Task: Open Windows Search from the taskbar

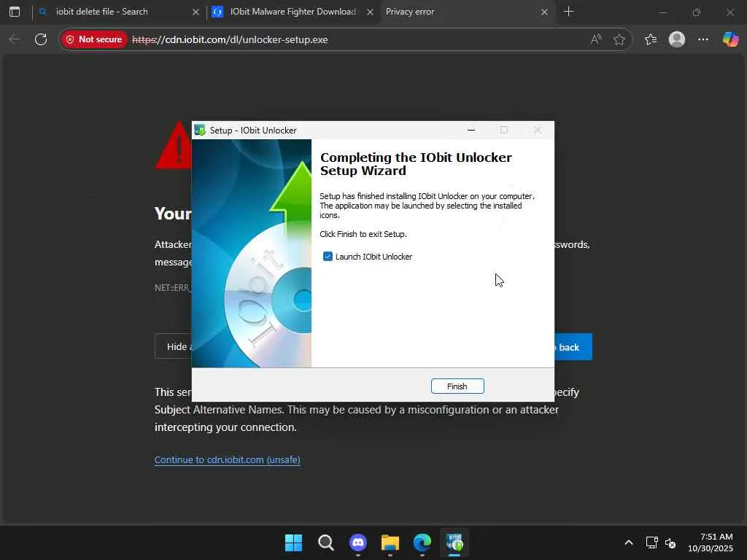Action: pyautogui.click(x=326, y=542)
